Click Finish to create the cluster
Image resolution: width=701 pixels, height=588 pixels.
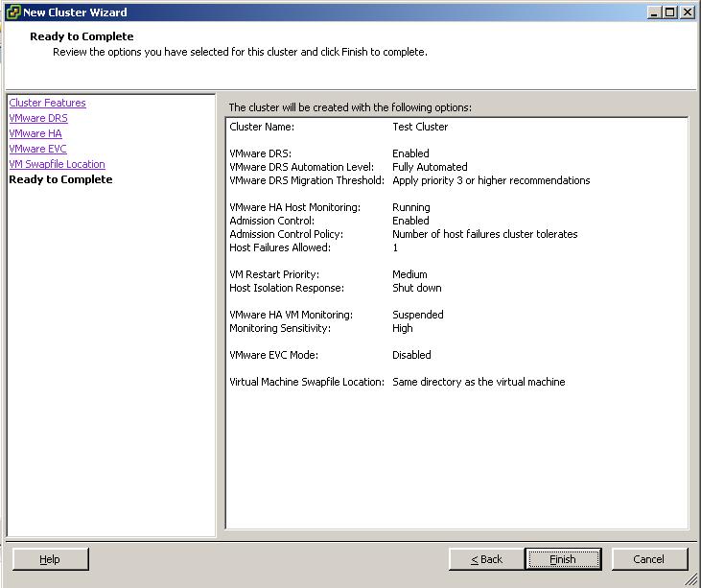click(563, 559)
